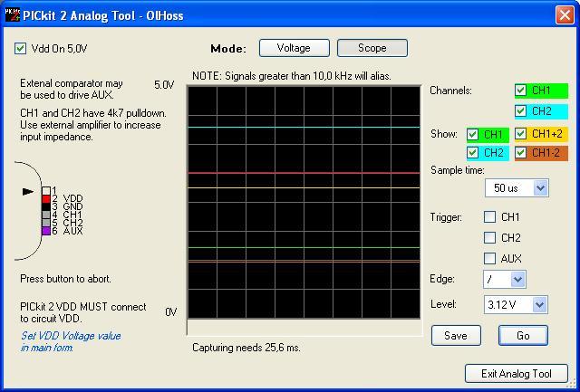
Task: Click the purple AUX pin 6 square
Action: pos(46,231)
